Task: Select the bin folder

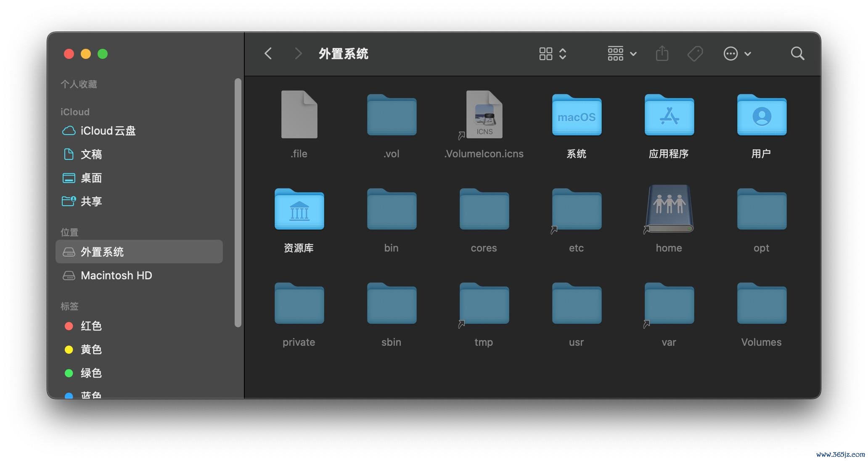Action: click(392, 209)
